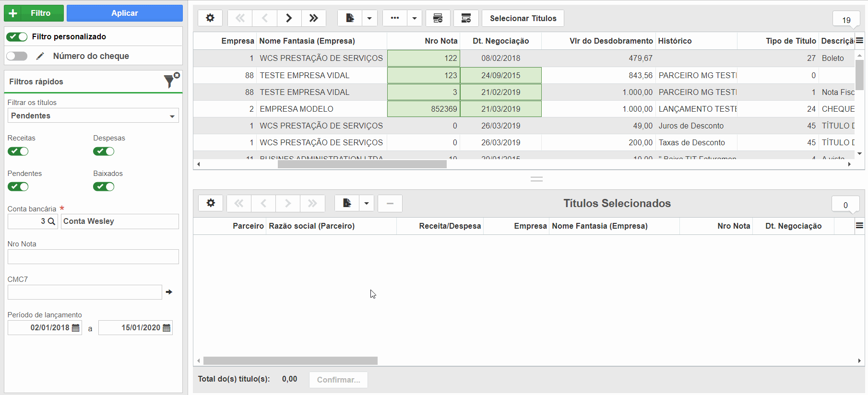Click the CMC7 input field
Image resolution: width=868 pixels, height=395 pixels.
(x=85, y=292)
